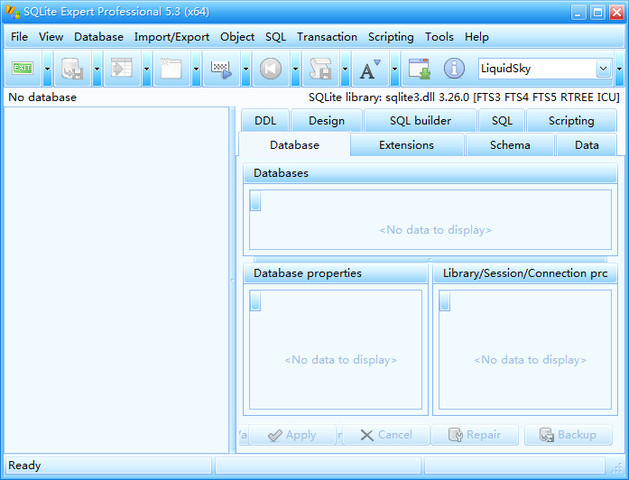Open the SQL menu in menu bar
The image size is (629, 480).
(276, 37)
